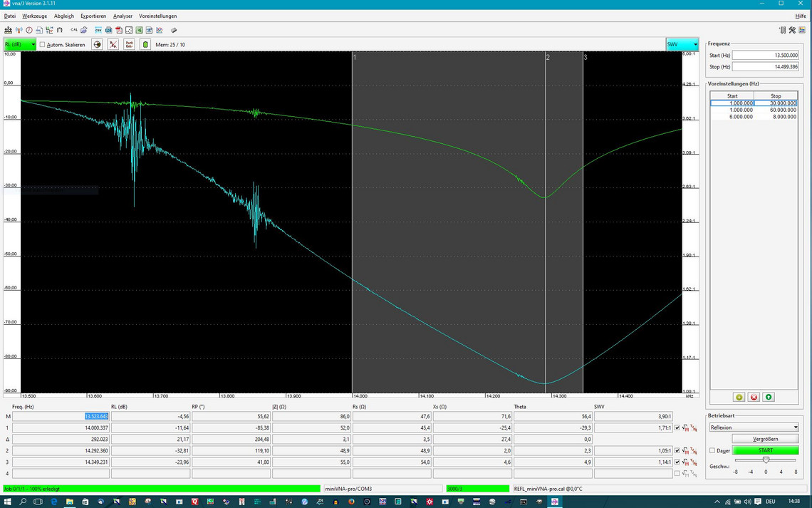
Task: Export to Excel with the green XLS icon
Action: [139, 31]
